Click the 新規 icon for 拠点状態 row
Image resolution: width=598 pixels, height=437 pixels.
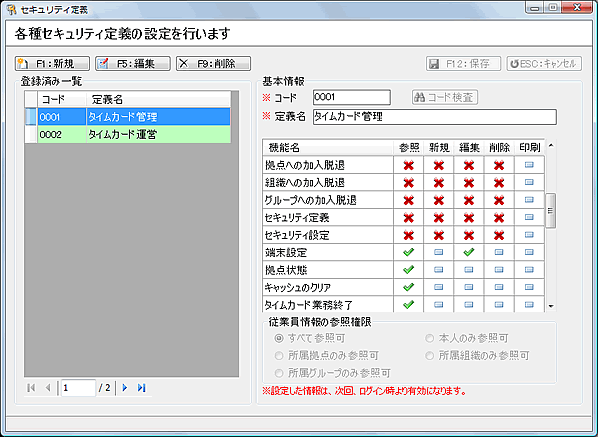click(x=439, y=270)
